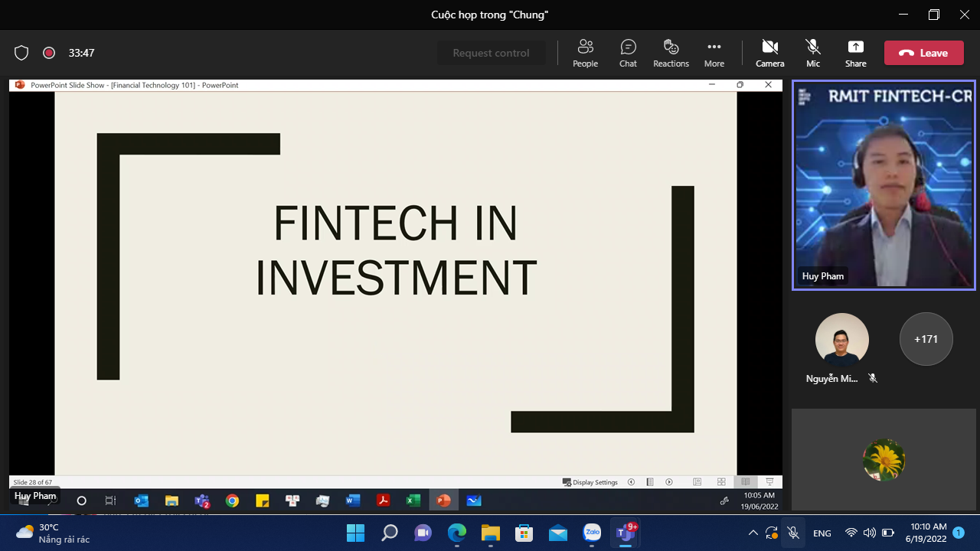The image size is (980, 551).
Task: Open the Reactions menu
Action: [x=671, y=53]
